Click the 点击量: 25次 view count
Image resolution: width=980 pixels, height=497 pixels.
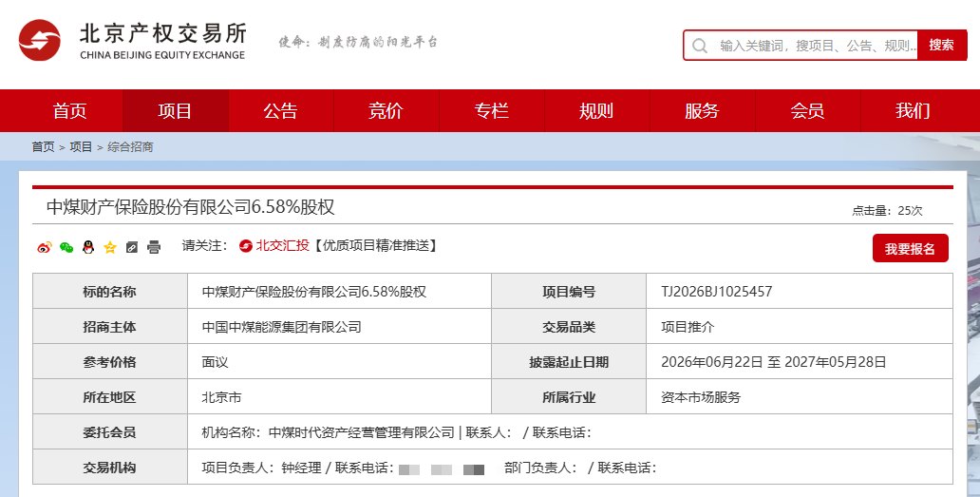tap(887, 211)
